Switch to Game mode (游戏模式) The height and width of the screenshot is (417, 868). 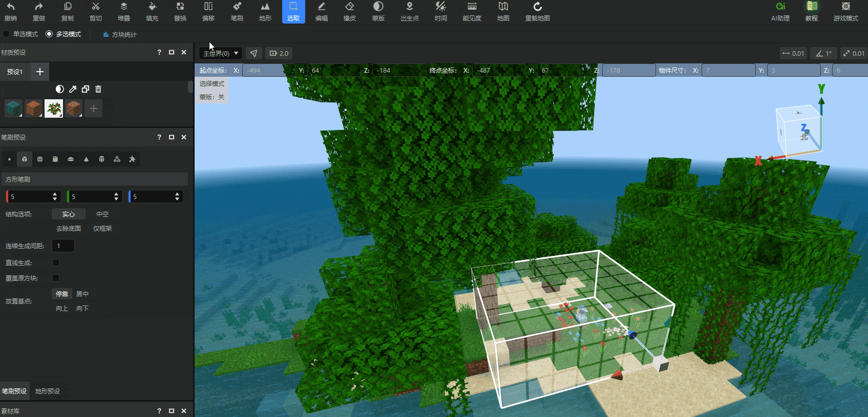846,11
